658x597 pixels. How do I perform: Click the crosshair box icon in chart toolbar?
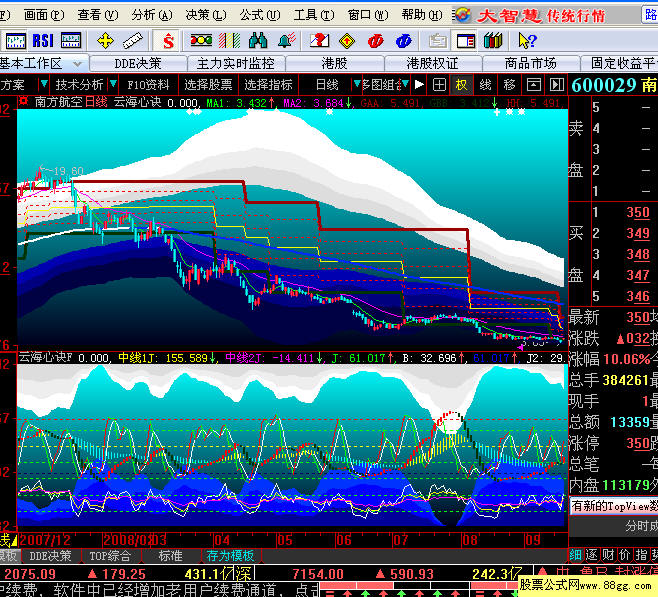(x=439, y=85)
